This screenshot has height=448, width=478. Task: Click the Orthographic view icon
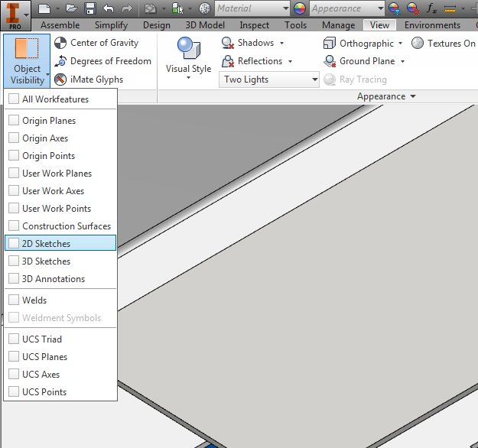coord(329,44)
